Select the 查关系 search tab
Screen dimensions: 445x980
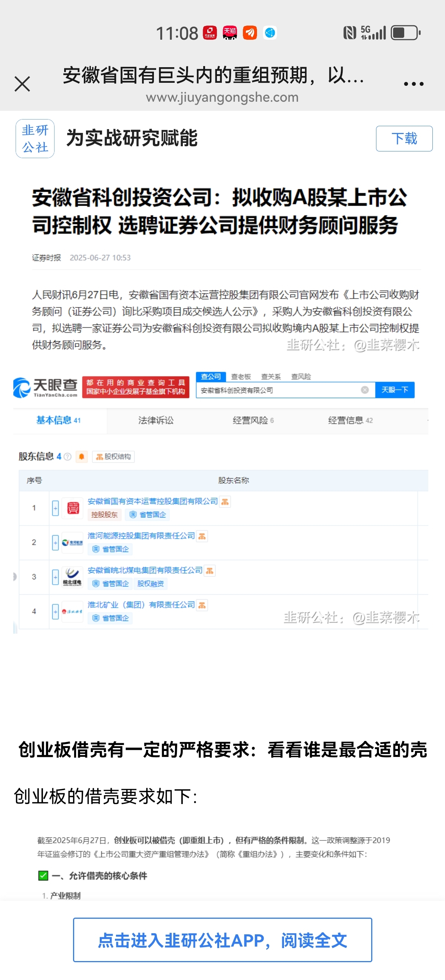pos(271,377)
